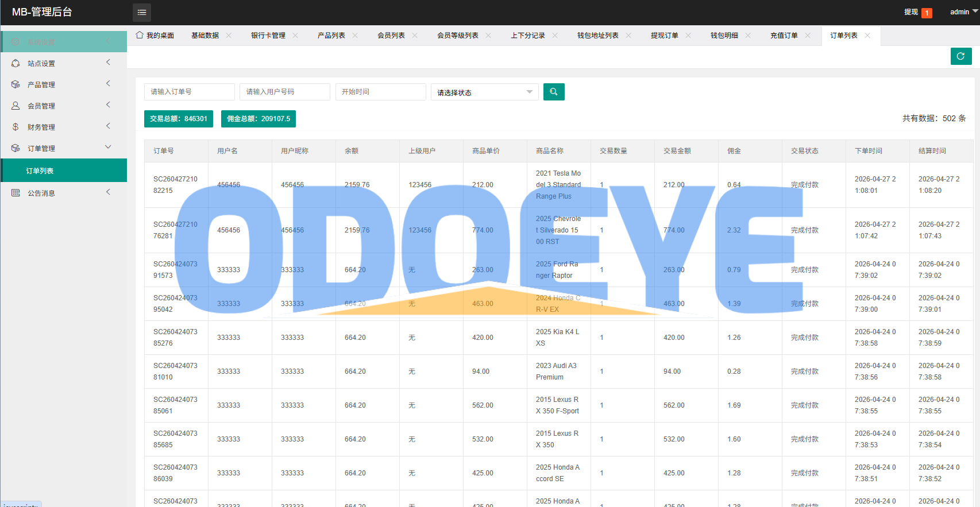Click the 公告消息 list icon

(x=16, y=193)
